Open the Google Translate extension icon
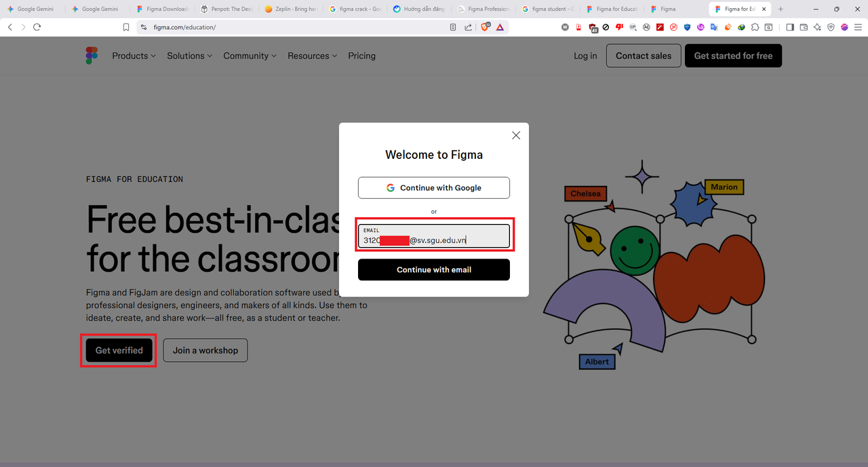 click(x=714, y=27)
